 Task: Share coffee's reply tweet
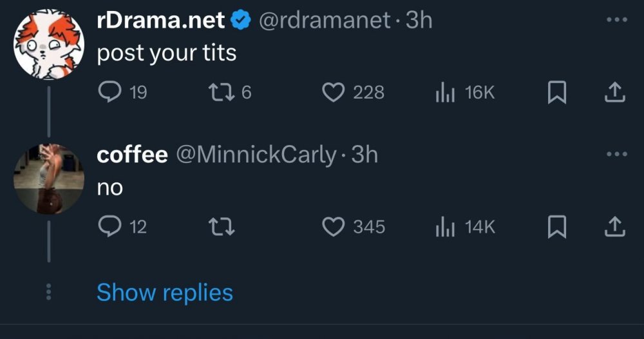tap(614, 227)
